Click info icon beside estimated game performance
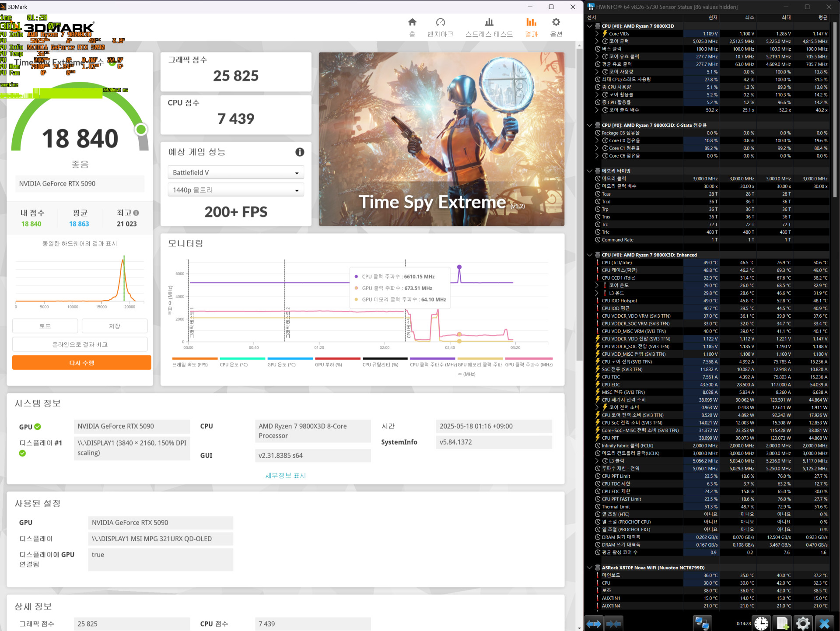This screenshot has height=631, width=840. tap(300, 152)
